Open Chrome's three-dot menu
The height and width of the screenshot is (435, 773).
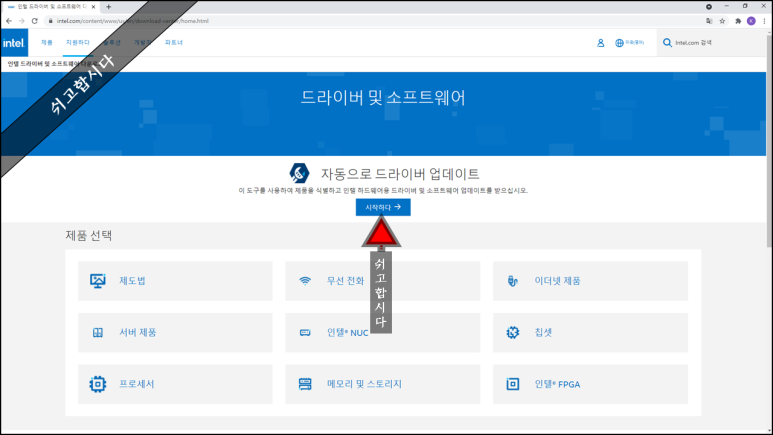764,21
